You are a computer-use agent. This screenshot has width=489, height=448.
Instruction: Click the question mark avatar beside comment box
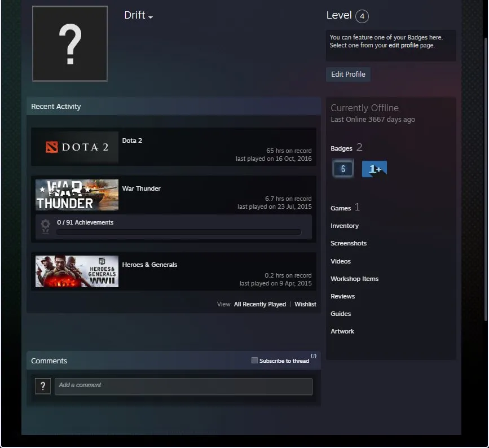pyautogui.click(x=43, y=386)
